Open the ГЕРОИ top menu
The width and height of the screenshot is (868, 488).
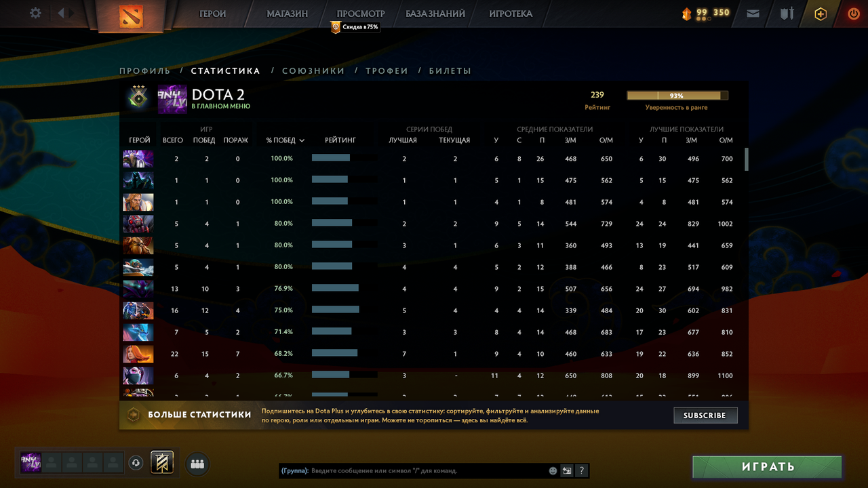(213, 14)
